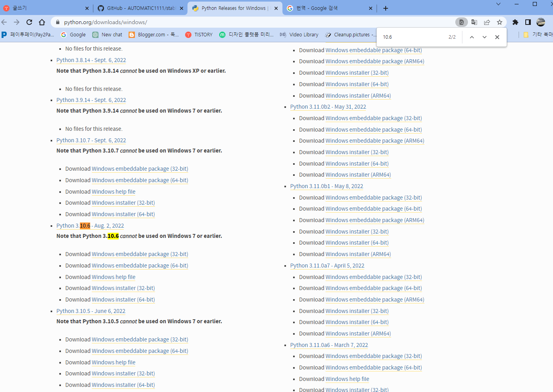Download Python 3.10.6 embeddable package (64-bit)

[x=140, y=266]
